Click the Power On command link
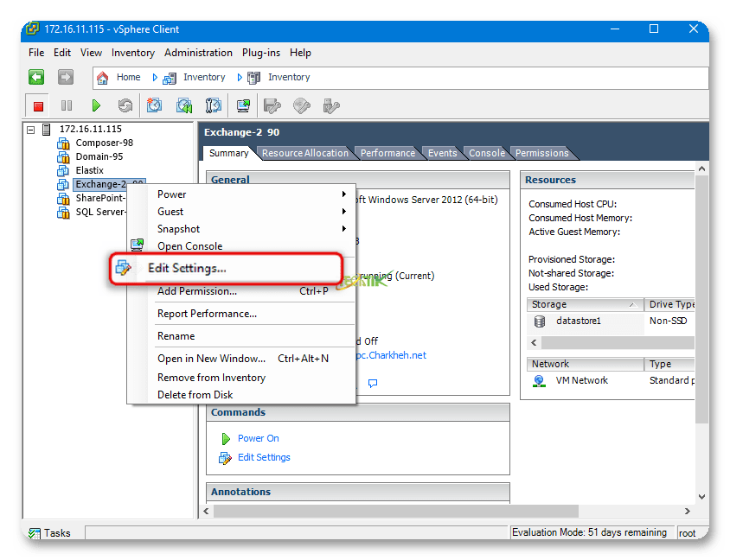The width and height of the screenshot is (730, 560). point(258,438)
